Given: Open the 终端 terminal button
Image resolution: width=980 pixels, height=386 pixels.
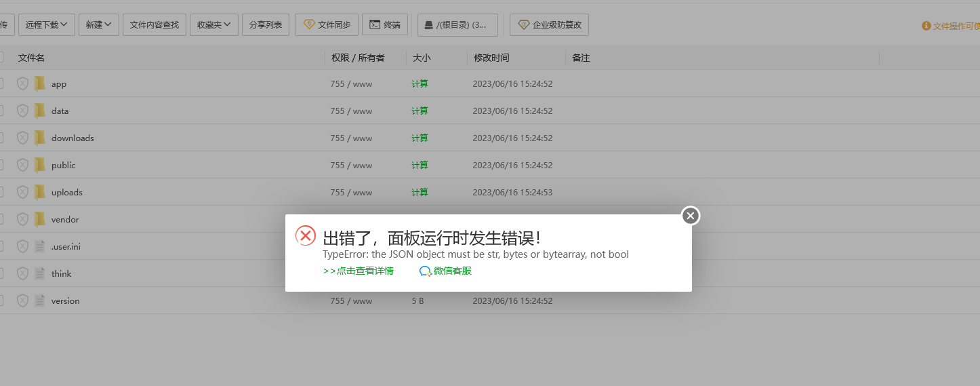Looking at the screenshot, I should [x=385, y=24].
